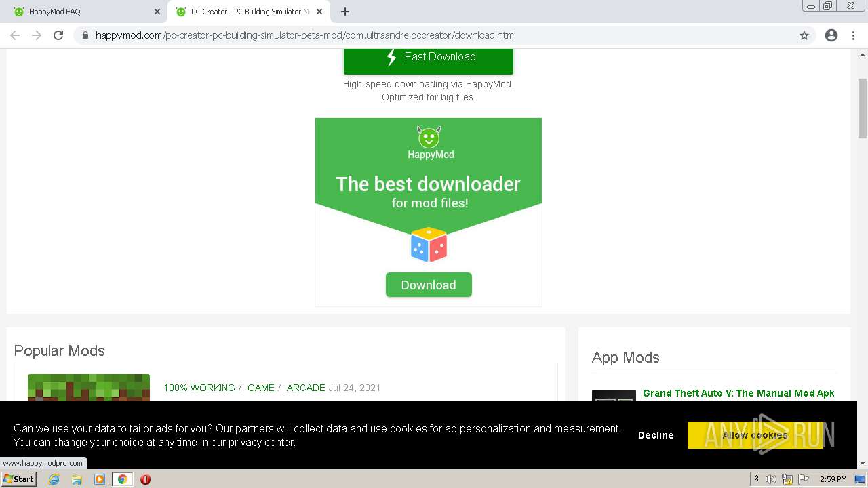
Task: Click the Action Center flag icon
Action: pos(804,479)
